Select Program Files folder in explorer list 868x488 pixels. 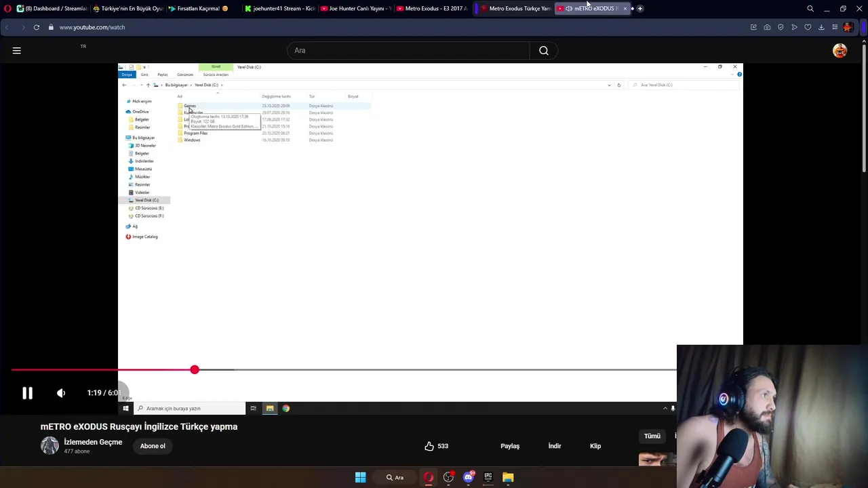click(195, 133)
